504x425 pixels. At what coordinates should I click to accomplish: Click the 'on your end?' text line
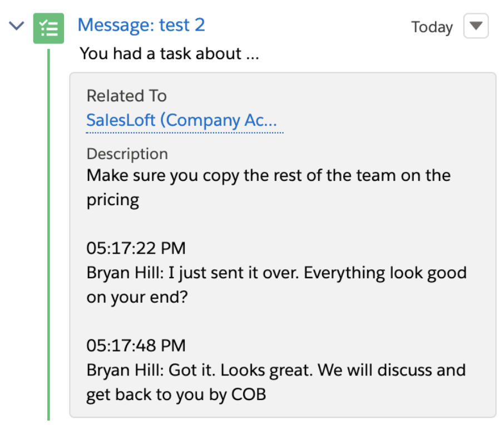coord(137,297)
